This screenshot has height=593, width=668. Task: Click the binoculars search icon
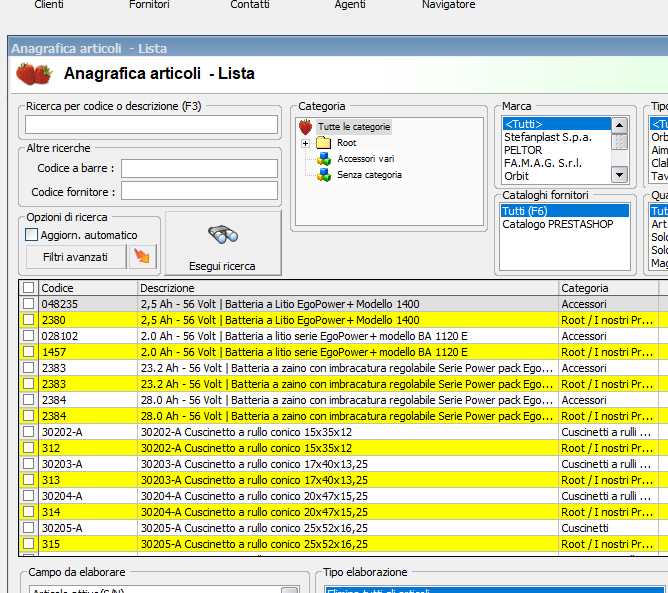[223, 235]
